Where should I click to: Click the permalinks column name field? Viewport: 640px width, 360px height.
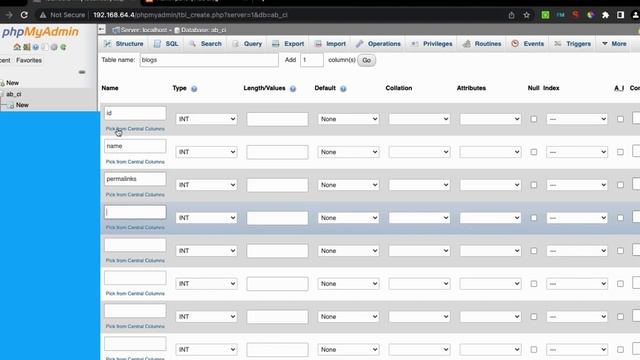135,179
